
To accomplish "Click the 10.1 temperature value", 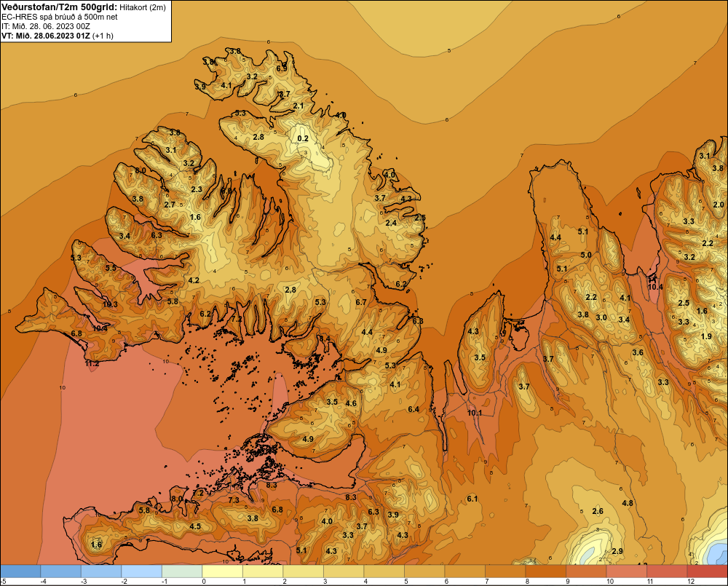I will click(x=475, y=413).
